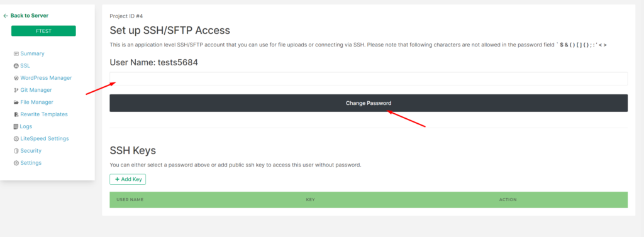This screenshot has height=237, width=644.
Task: Click the plus icon on Add Key
Action: pos(117,180)
